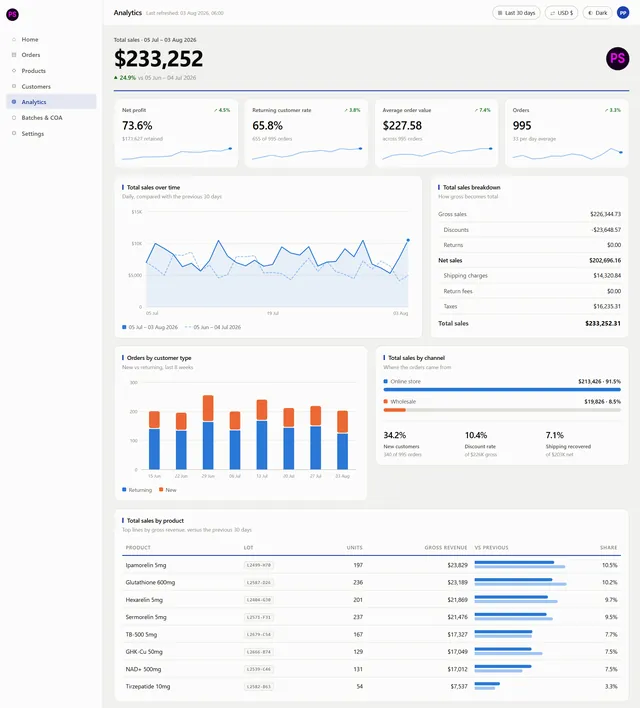Screen dimensions: 640x708
Task: Click the Glutathione 600mg product name
Action: [x=150, y=582]
